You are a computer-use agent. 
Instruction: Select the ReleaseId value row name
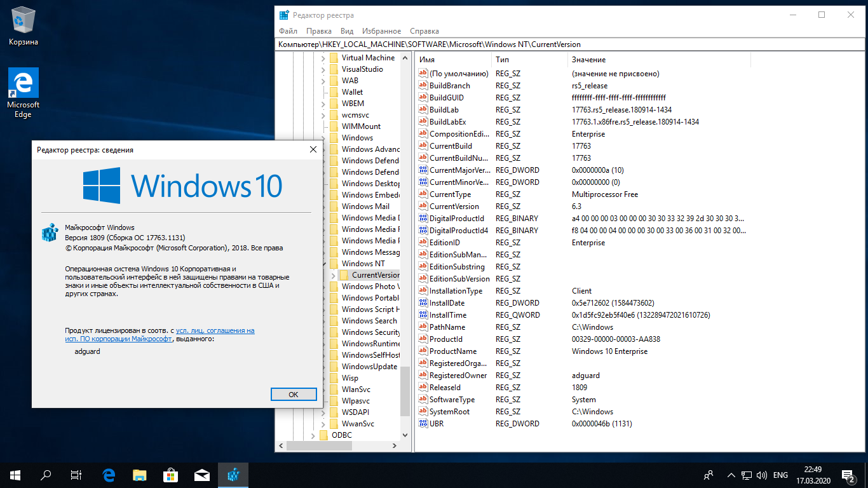point(445,388)
